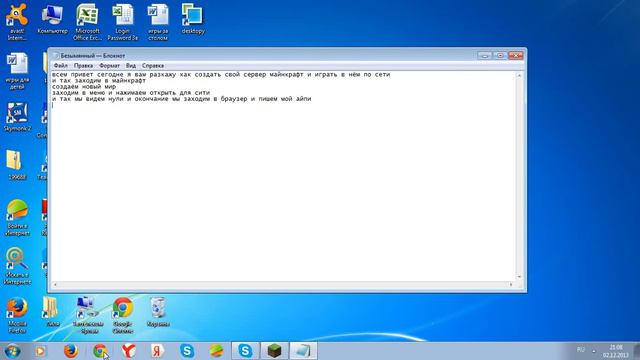Screen dimensions: 640x360
Task: Open the Справка menu
Action: (x=153, y=66)
